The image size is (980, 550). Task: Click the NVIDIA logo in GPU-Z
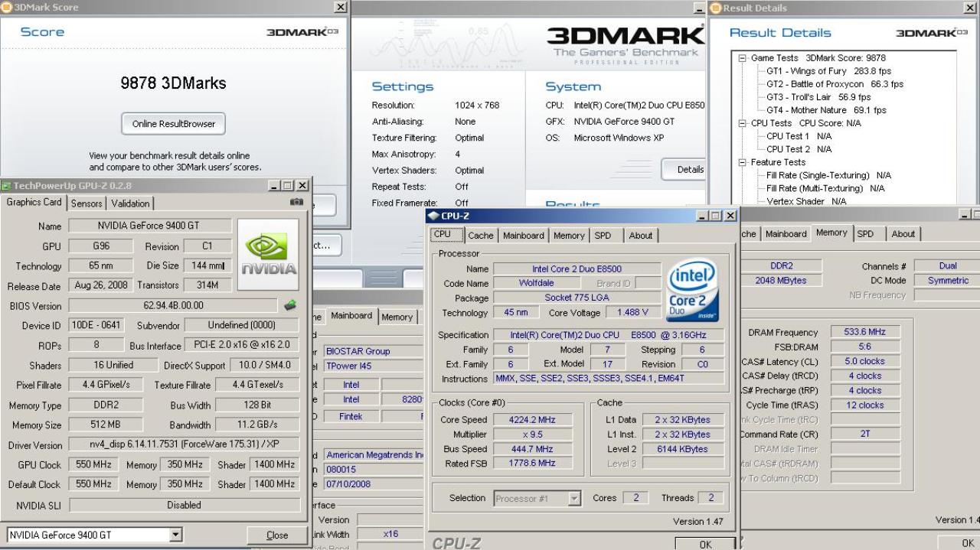268,254
